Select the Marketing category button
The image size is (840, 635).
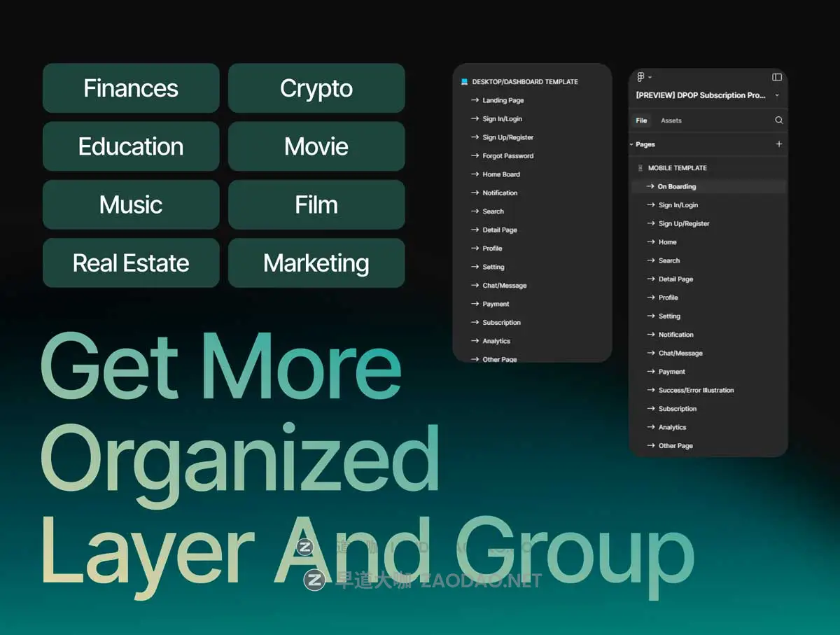coord(316,263)
